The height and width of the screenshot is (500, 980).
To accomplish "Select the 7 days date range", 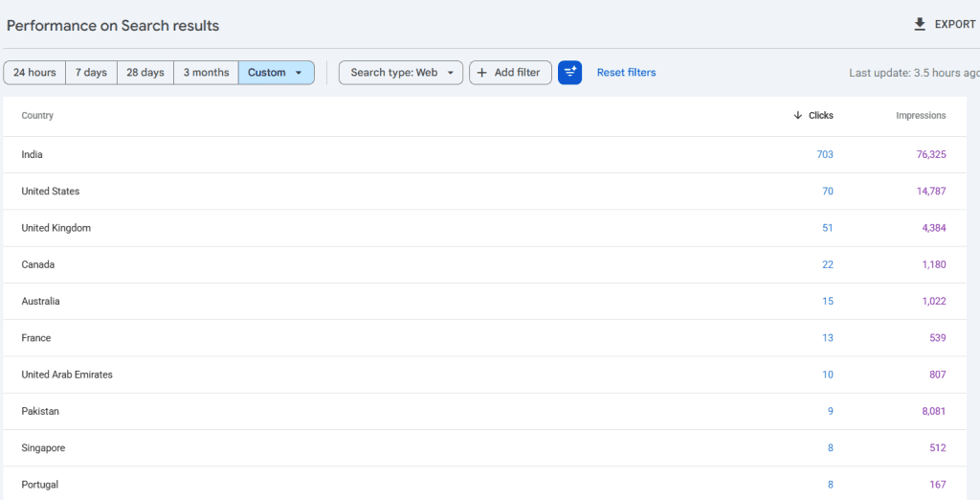I will [x=91, y=73].
